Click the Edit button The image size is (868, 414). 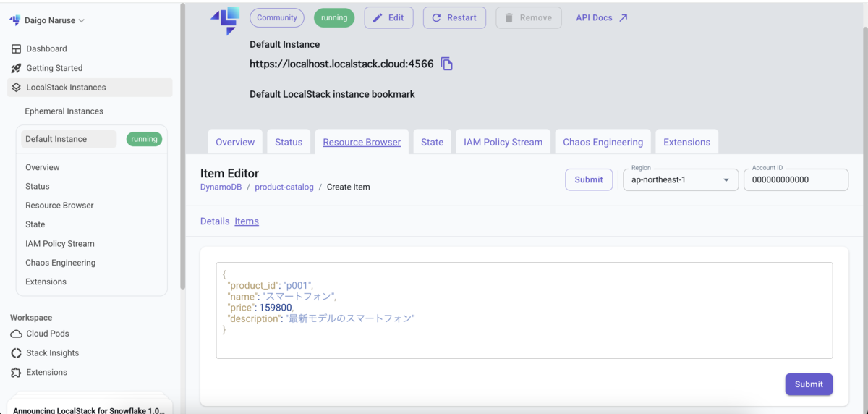click(388, 18)
